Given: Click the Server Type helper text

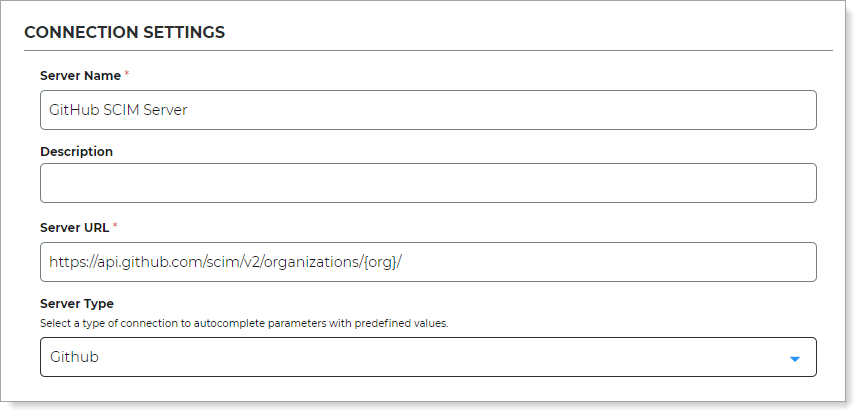Looking at the screenshot, I should click(243, 323).
